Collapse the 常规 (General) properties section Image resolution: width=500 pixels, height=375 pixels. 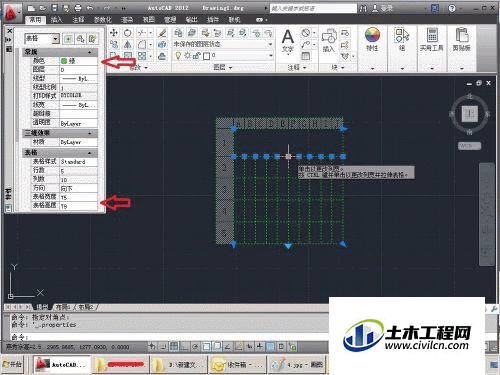(x=90, y=52)
